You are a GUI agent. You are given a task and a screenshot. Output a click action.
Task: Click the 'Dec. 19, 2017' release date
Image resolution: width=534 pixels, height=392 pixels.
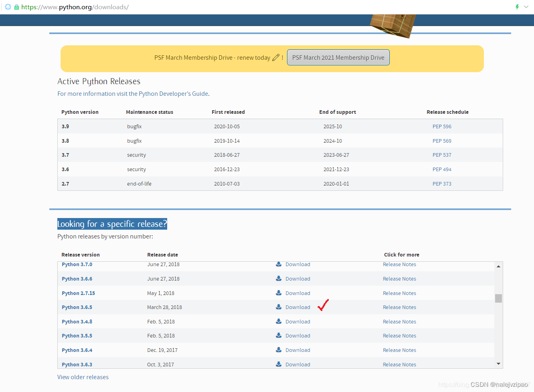point(162,350)
